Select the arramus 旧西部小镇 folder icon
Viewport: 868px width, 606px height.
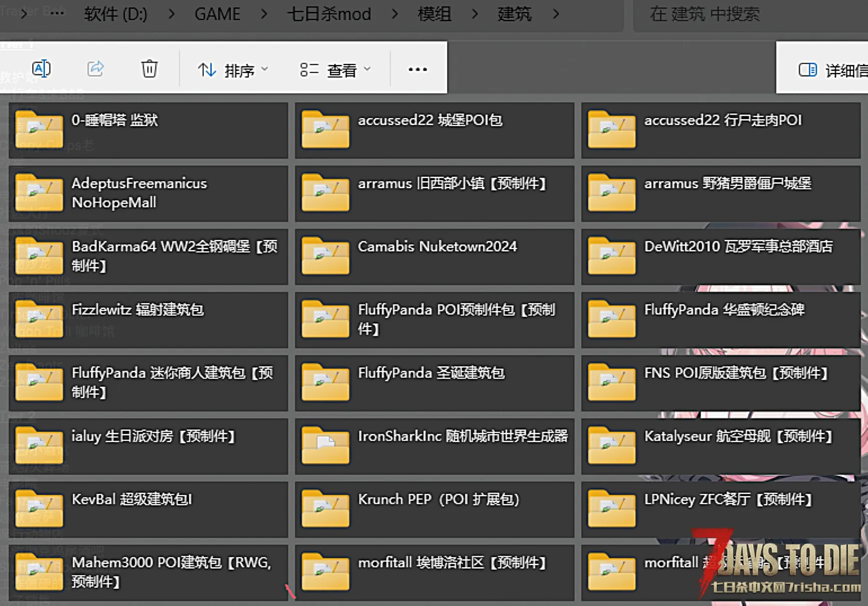[326, 192]
